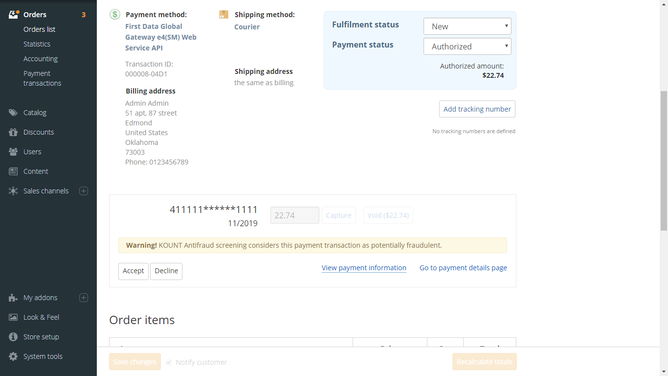Click the Discounts gift icon

pos(13,132)
